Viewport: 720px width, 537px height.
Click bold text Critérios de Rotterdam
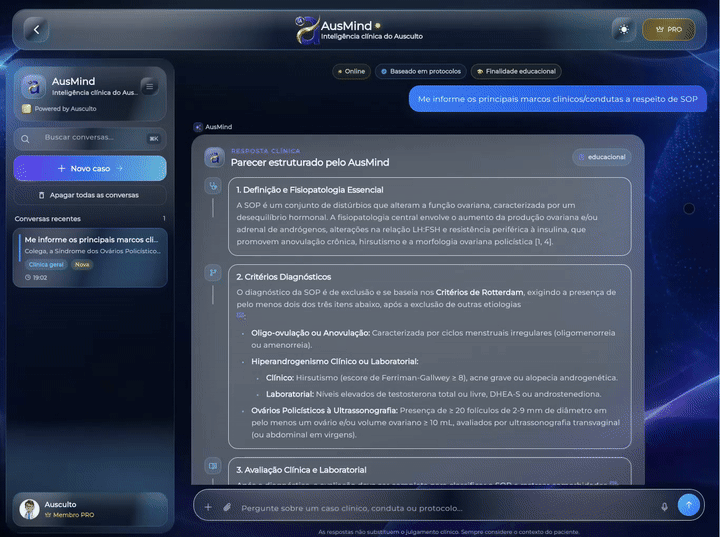[x=479, y=292]
